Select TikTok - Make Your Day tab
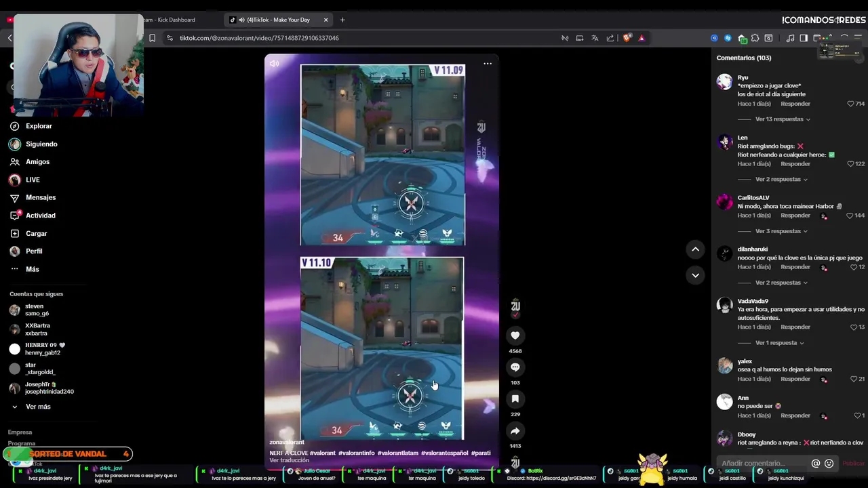This screenshot has height=488, width=868. (x=278, y=20)
